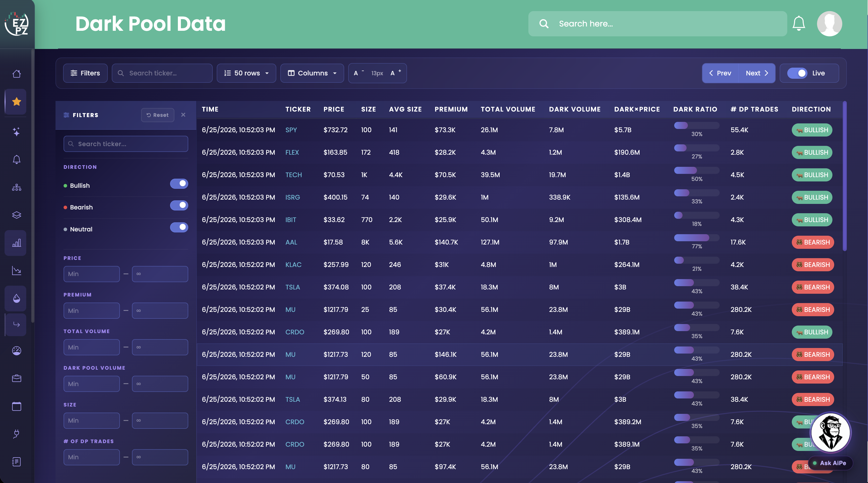
Task: Open the calendar sidebar icon
Action: [16, 406]
